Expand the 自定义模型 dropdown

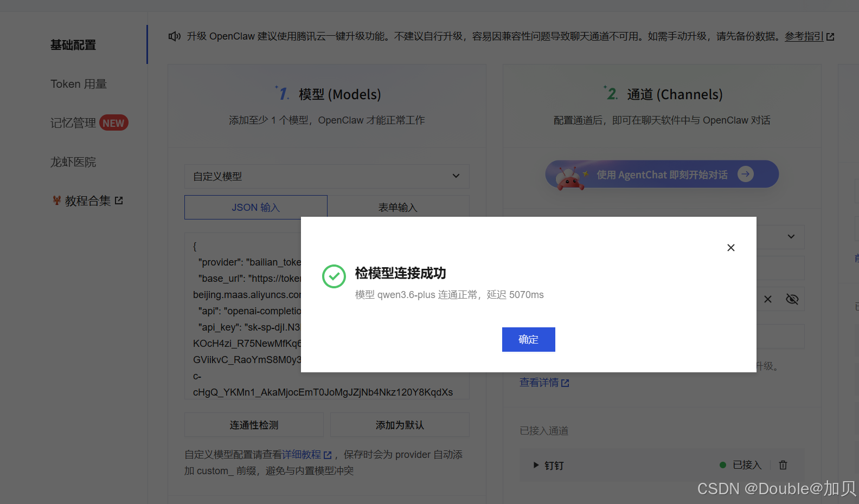click(x=327, y=176)
